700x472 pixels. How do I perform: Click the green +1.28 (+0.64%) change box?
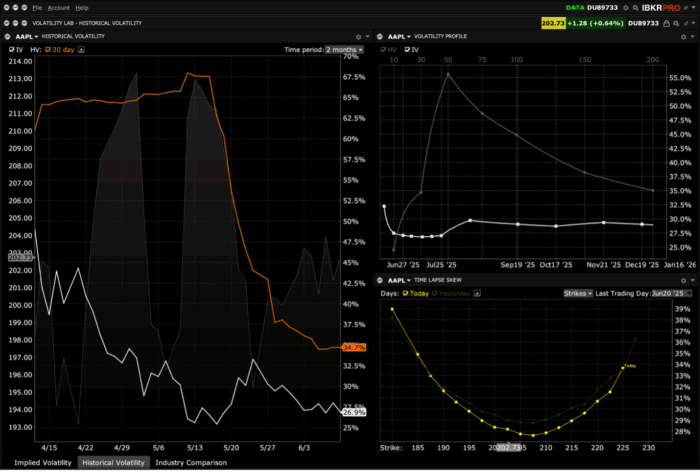(596, 23)
